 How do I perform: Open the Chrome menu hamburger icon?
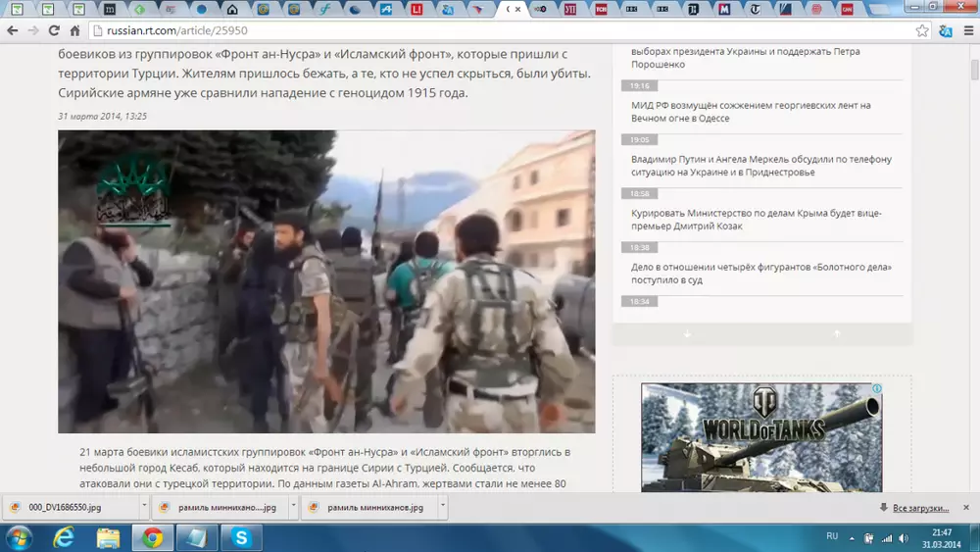click(967, 30)
